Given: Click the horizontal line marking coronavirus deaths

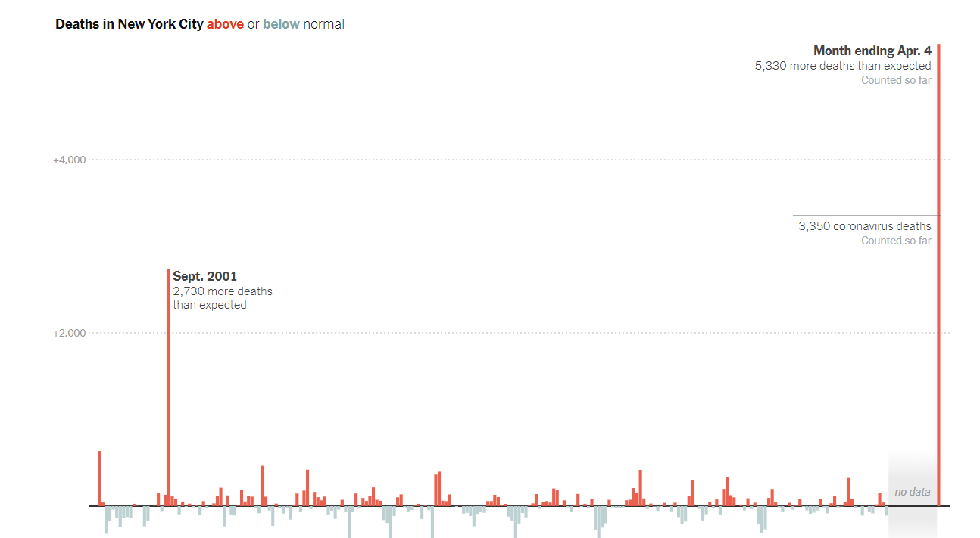Looking at the screenshot, I should coord(863,216).
